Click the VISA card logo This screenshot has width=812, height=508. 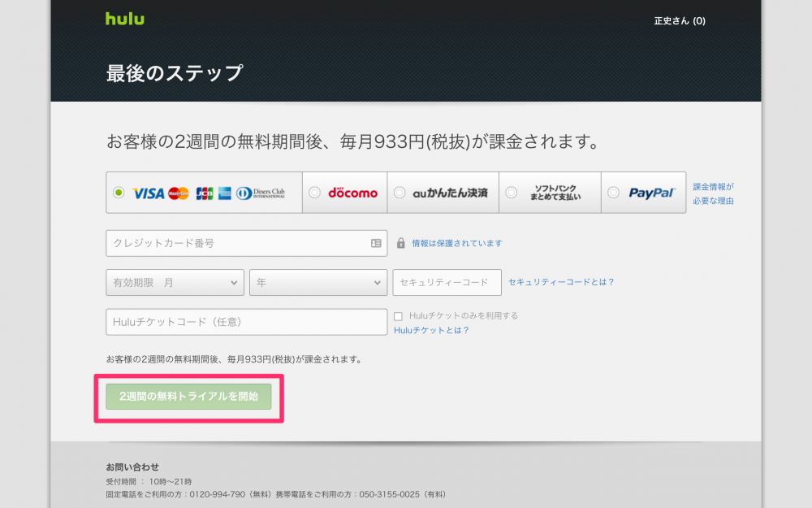click(x=148, y=193)
